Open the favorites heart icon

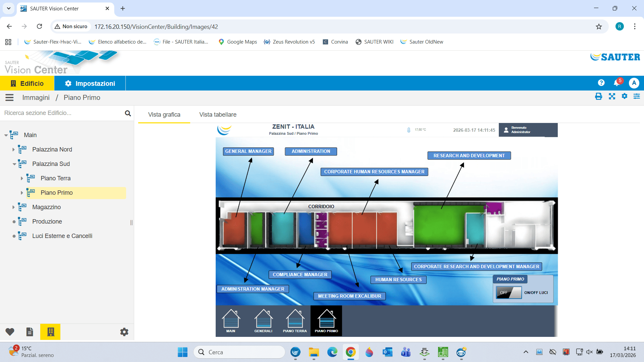coord(10,332)
